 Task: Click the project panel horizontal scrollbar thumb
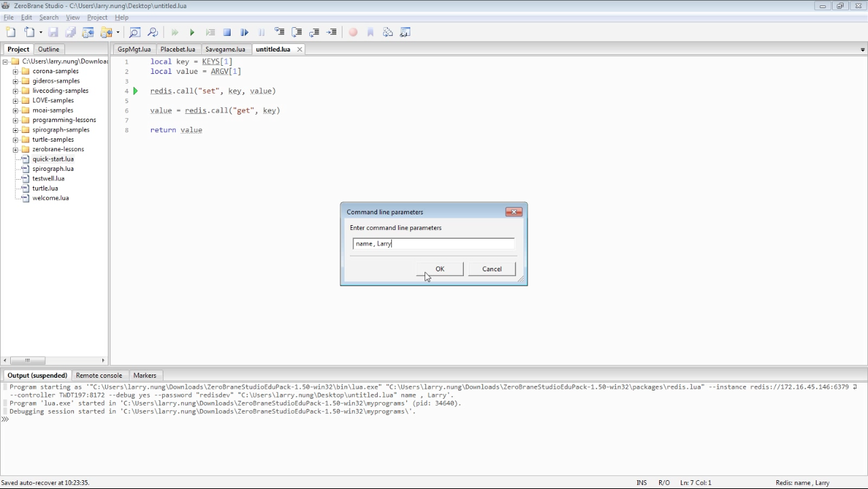tap(27, 360)
